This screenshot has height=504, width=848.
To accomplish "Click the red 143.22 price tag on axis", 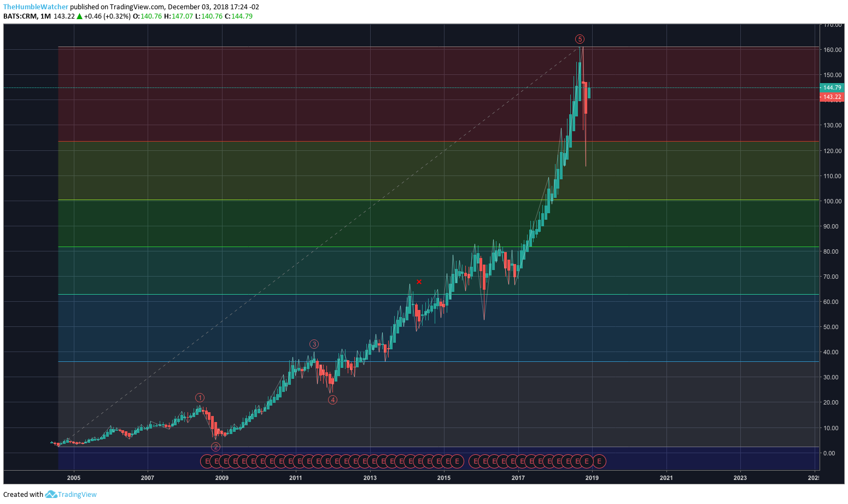I will coord(832,97).
